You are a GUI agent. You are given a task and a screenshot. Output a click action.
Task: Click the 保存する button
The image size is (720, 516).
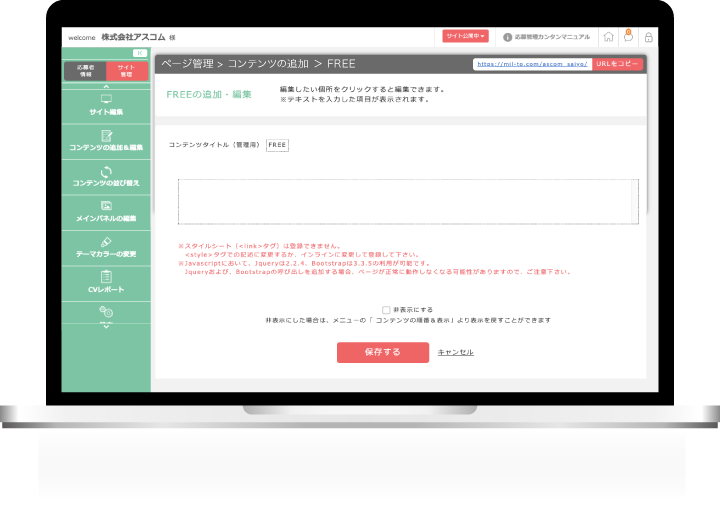[383, 352]
